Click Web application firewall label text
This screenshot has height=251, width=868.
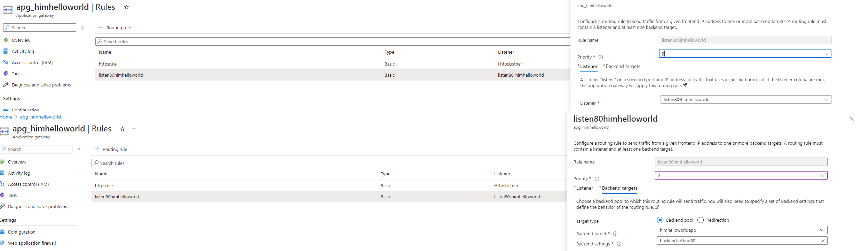32,243
